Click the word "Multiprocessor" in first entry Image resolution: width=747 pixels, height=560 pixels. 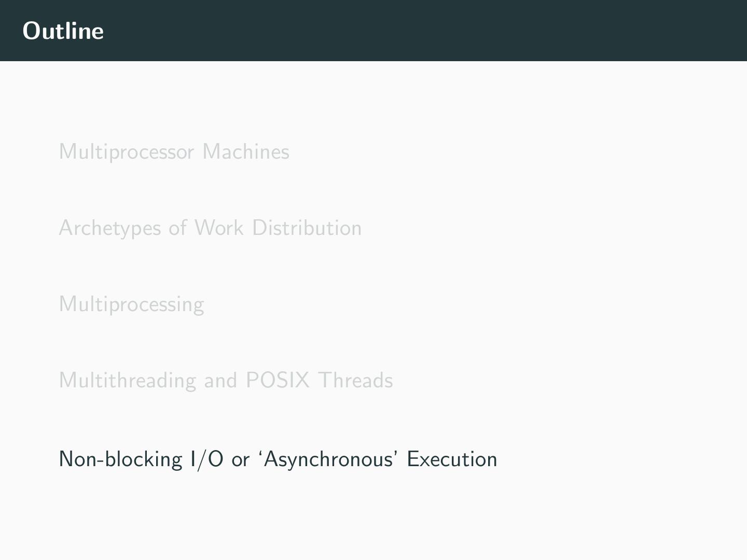127,152
